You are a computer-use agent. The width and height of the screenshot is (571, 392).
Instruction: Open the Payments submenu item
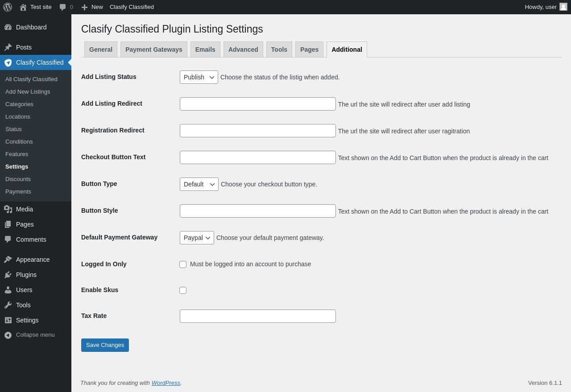click(18, 192)
